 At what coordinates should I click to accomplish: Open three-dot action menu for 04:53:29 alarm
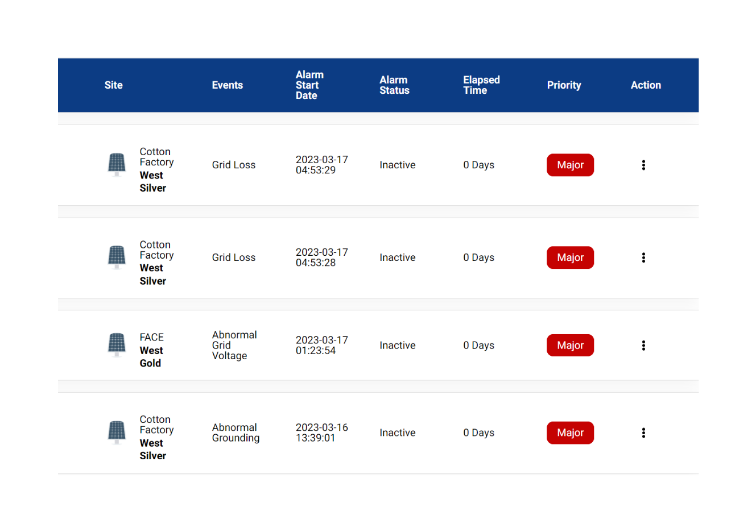click(x=643, y=165)
